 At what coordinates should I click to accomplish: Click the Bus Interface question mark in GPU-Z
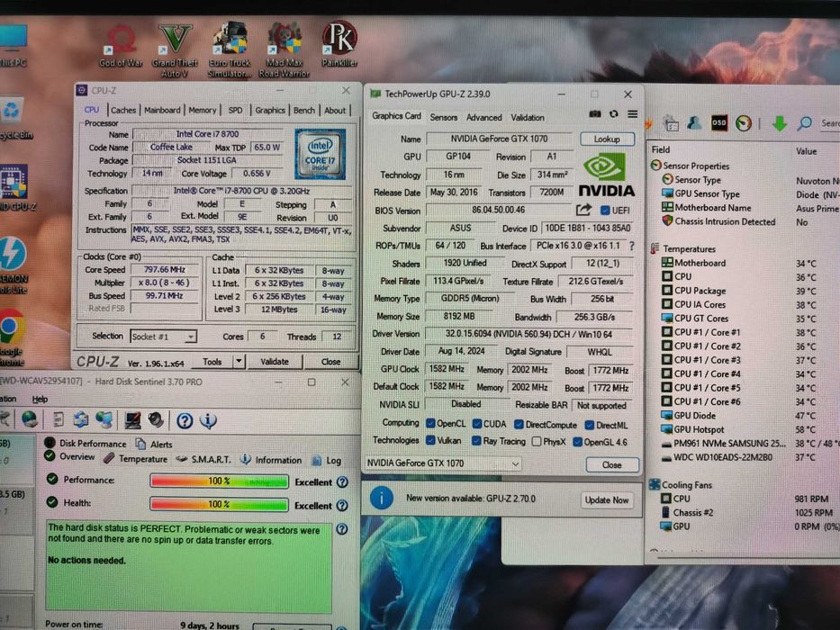tap(632, 246)
